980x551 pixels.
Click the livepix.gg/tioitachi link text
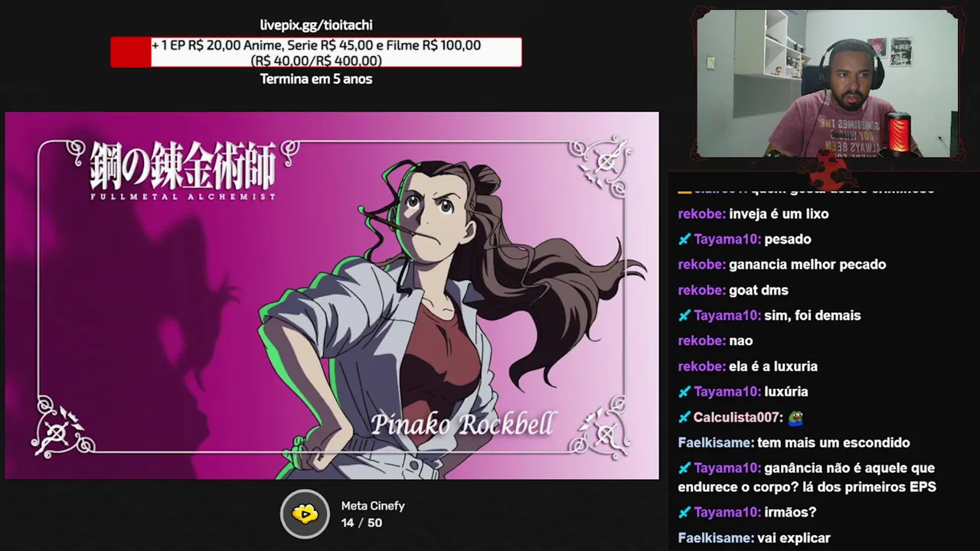[316, 25]
